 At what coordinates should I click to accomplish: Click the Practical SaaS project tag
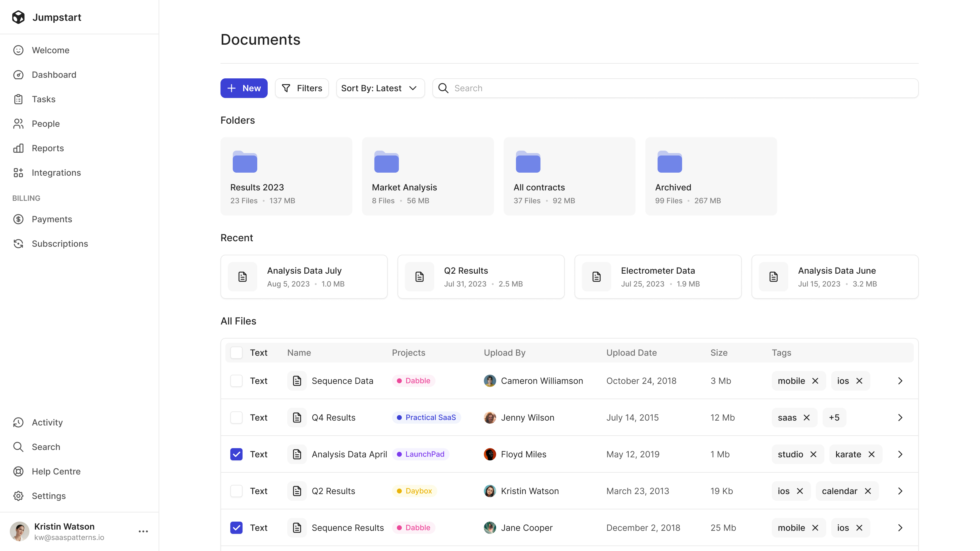[x=426, y=418]
